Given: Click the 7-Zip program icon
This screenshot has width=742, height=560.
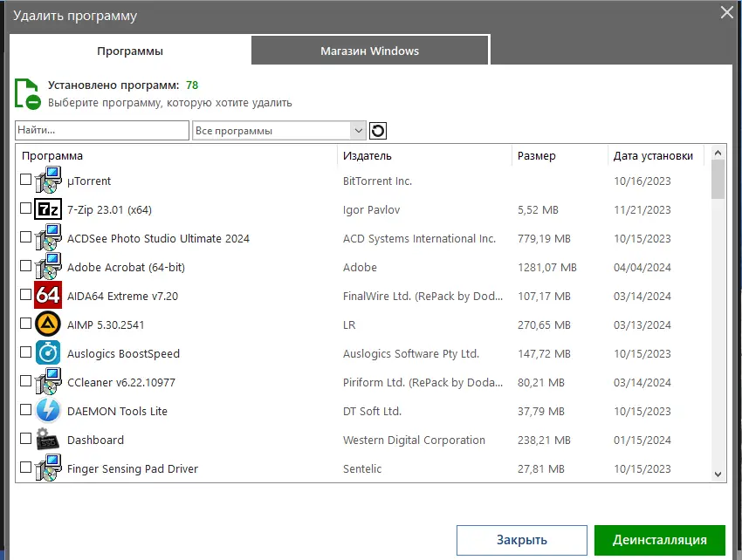Looking at the screenshot, I should point(47,209).
